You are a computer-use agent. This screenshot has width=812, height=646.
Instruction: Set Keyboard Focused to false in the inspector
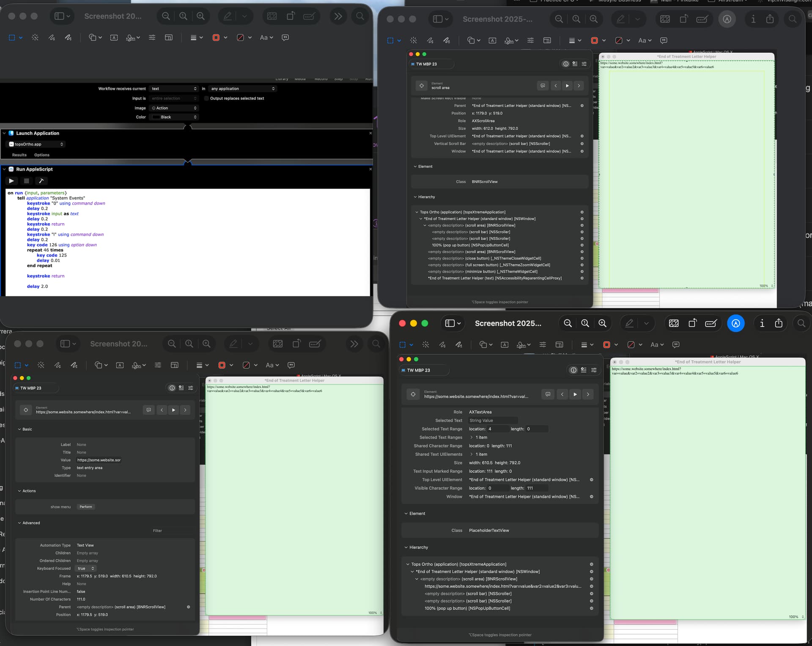[86, 568]
